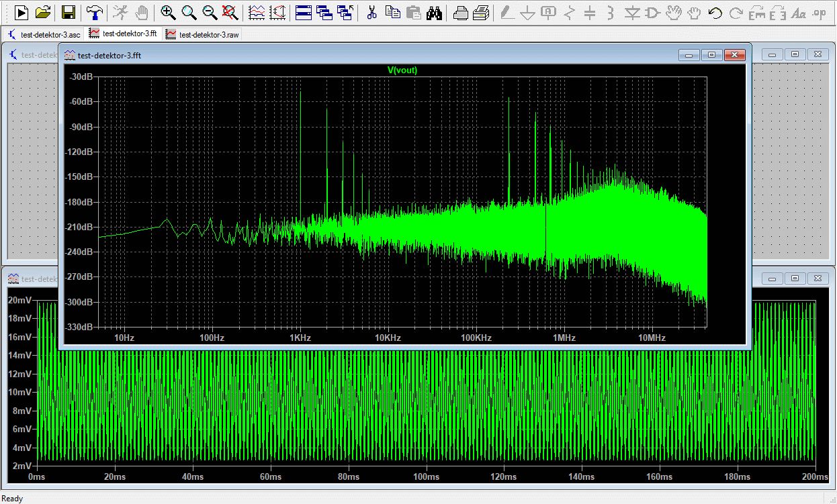This screenshot has height=504, width=837.
Task: Click the Zoom in magnifier icon
Action: (x=168, y=12)
